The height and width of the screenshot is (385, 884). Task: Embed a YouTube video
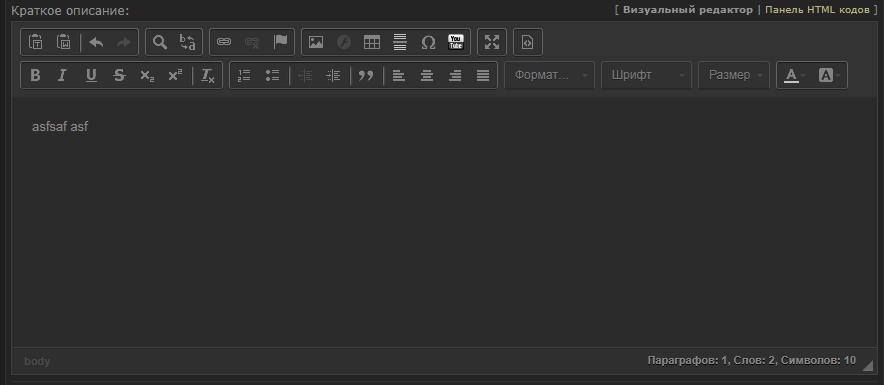[x=456, y=42]
